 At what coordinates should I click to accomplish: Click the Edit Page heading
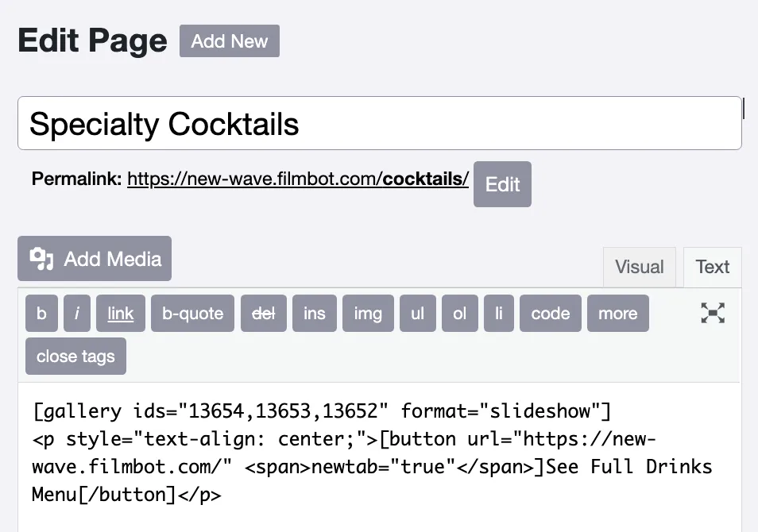[92, 40]
